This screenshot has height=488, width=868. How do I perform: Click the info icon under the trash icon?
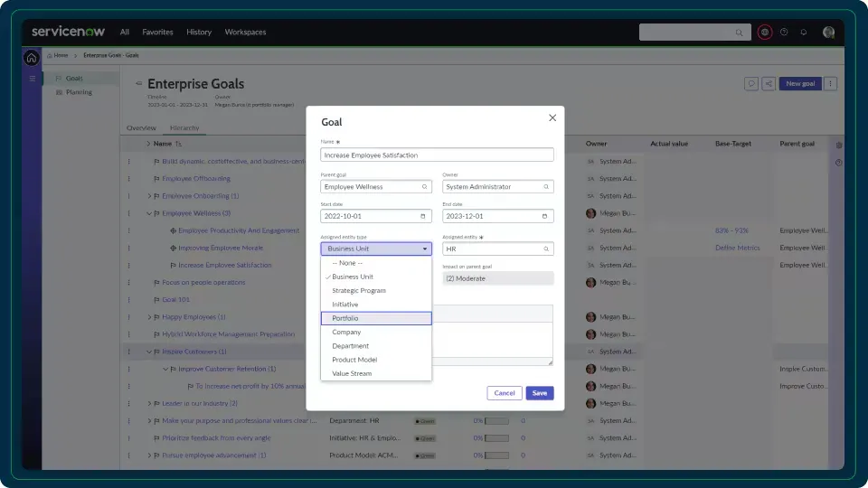(839, 163)
